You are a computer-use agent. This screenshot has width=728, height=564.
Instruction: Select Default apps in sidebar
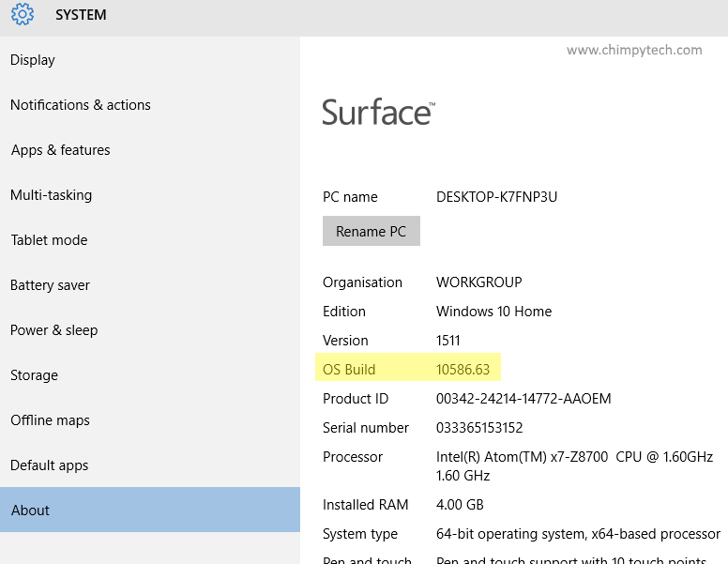[x=49, y=465]
